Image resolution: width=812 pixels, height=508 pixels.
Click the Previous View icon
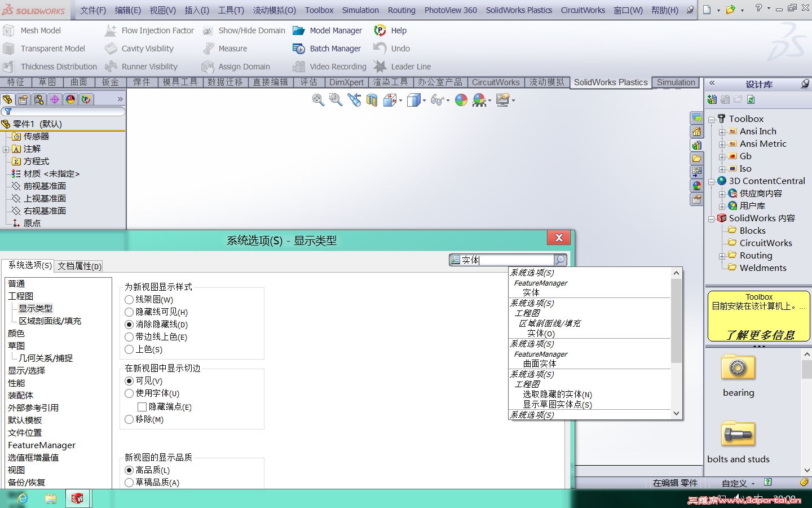click(354, 100)
